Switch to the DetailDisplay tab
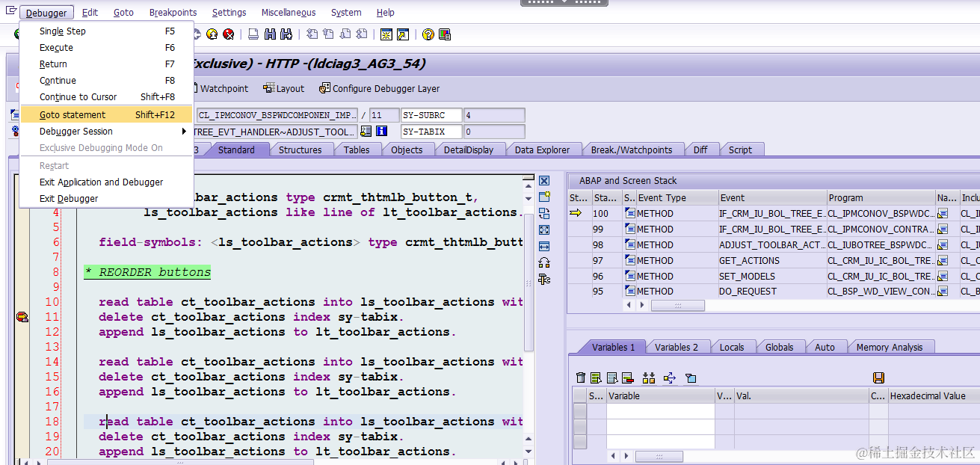 click(x=468, y=150)
